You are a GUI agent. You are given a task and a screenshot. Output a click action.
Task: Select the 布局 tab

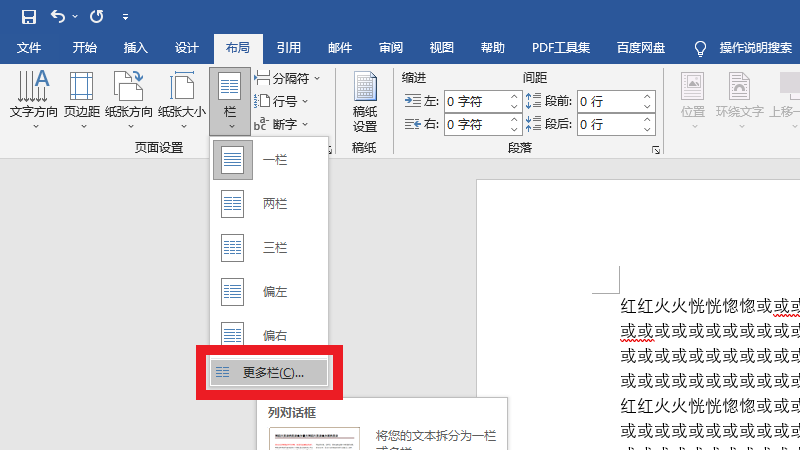(238, 48)
